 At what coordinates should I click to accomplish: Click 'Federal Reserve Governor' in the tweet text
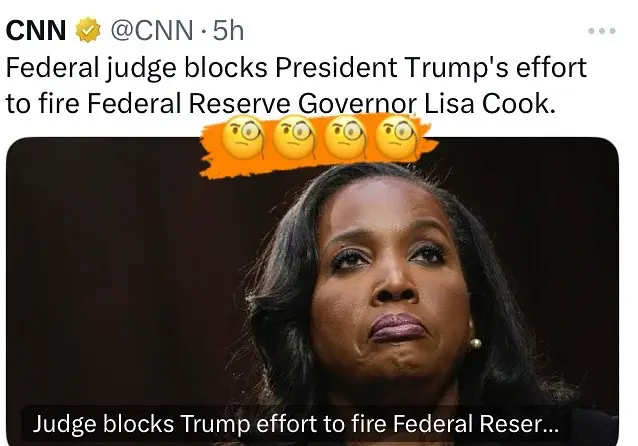(252, 104)
